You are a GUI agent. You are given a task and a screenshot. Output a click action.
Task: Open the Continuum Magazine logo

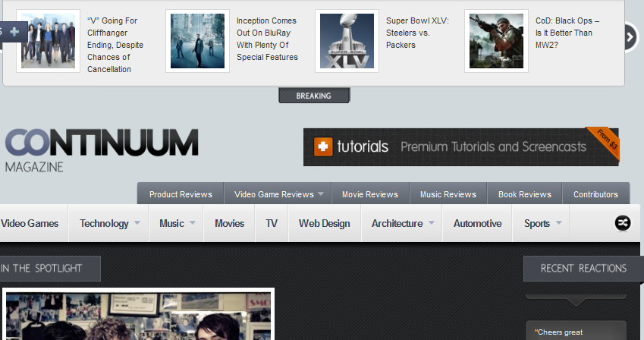(x=102, y=150)
